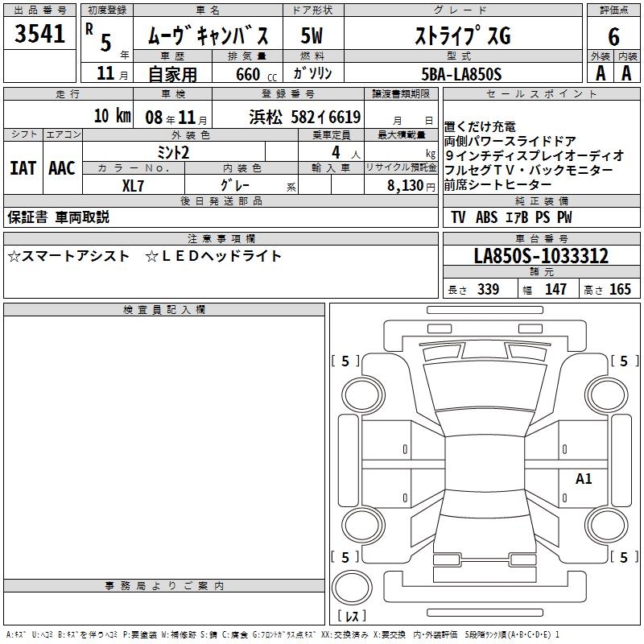Click the chassis number LA850S-1033312
This screenshot has height=644, width=644.
tap(541, 257)
